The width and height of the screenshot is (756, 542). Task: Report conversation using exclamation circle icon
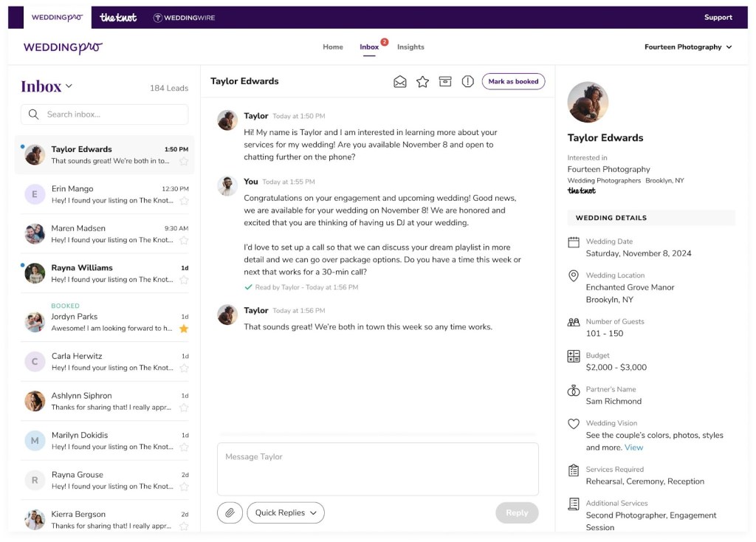(x=467, y=81)
